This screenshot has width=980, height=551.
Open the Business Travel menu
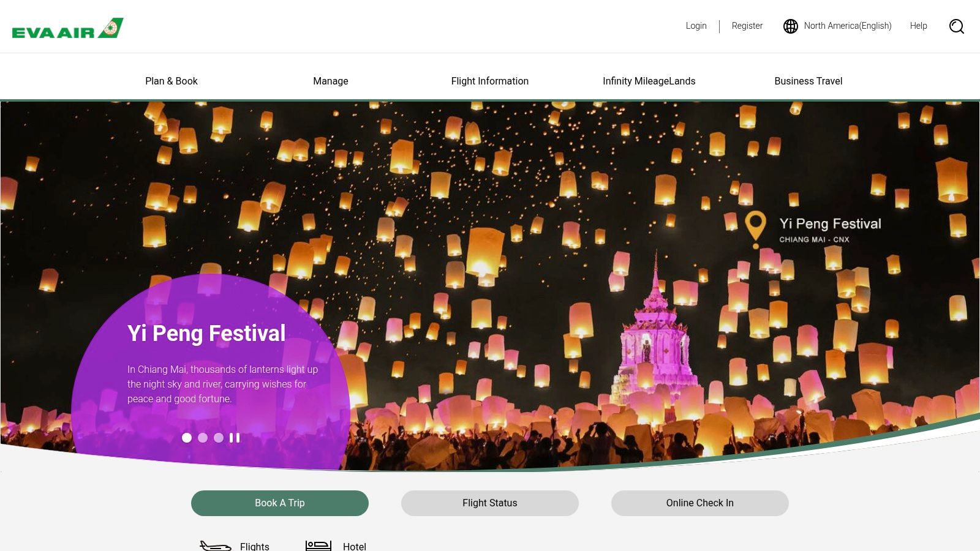[809, 81]
